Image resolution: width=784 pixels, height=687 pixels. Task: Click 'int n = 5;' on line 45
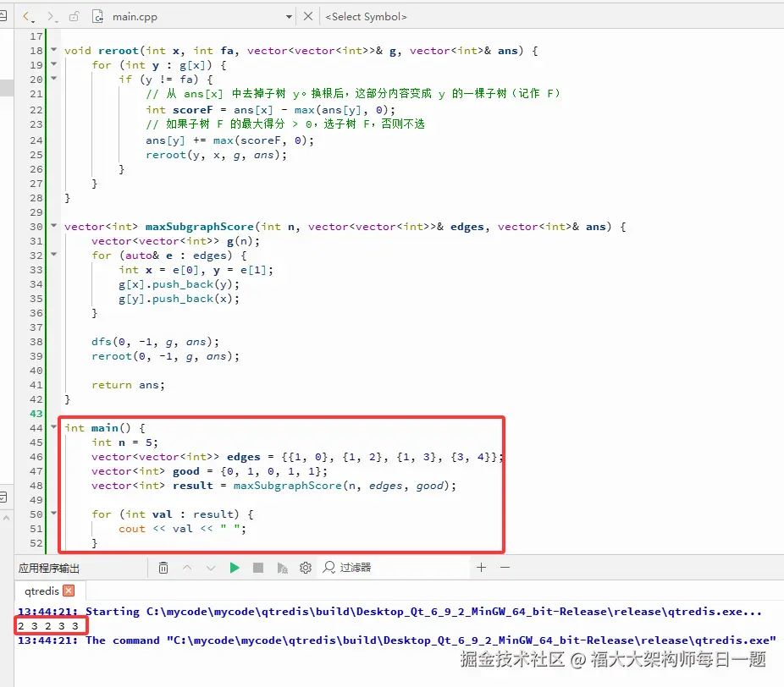tap(124, 442)
